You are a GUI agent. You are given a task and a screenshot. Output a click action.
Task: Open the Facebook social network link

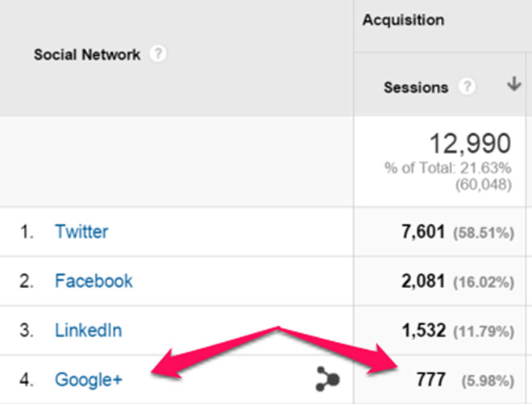point(94,281)
